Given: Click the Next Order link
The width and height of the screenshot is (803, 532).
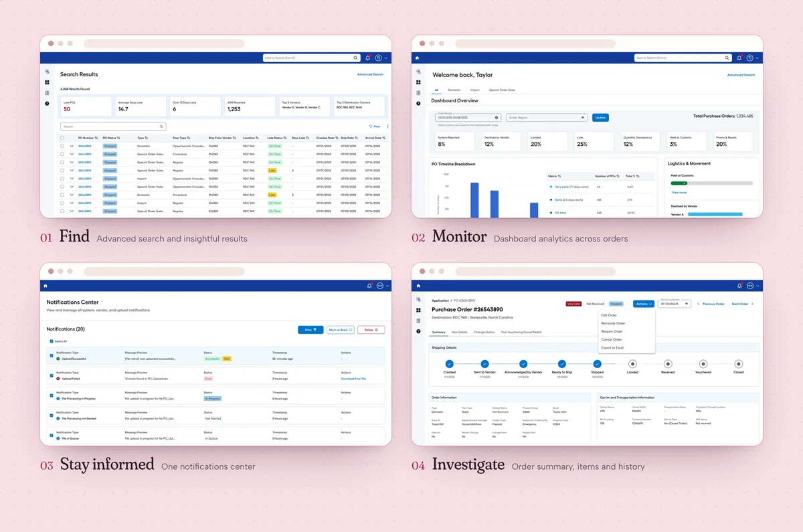Looking at the screenshot, I should coord(743,304).
